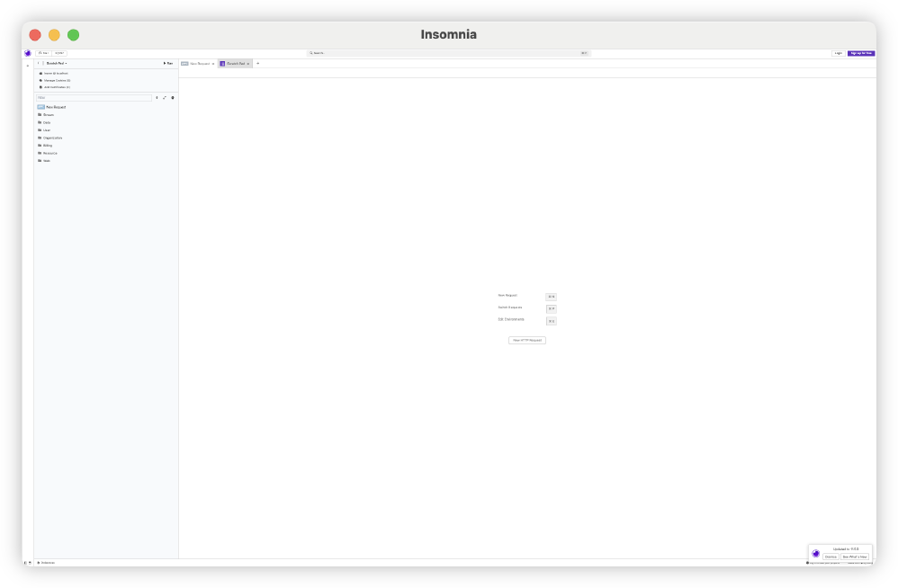898x588 pixels.
Task: Click the Filter input field
Action: pos(94,98)
